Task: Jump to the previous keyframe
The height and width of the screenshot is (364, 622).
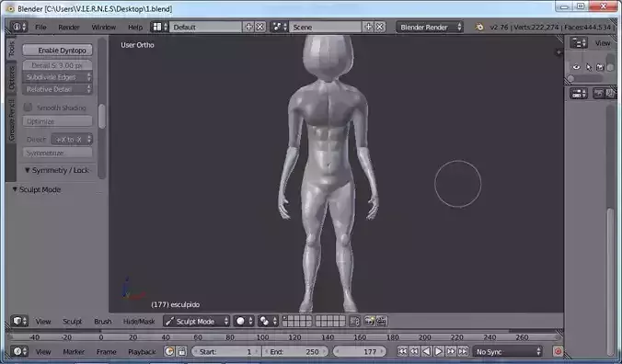Action: [414, 351]
